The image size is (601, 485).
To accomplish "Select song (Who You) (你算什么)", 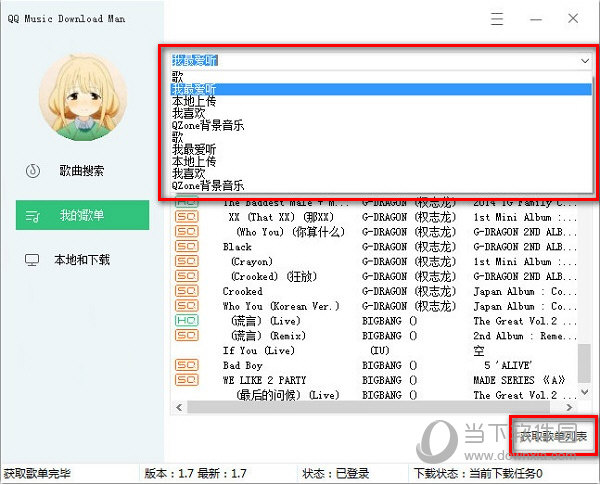I will pyautogui.click(x=290, y=232).
